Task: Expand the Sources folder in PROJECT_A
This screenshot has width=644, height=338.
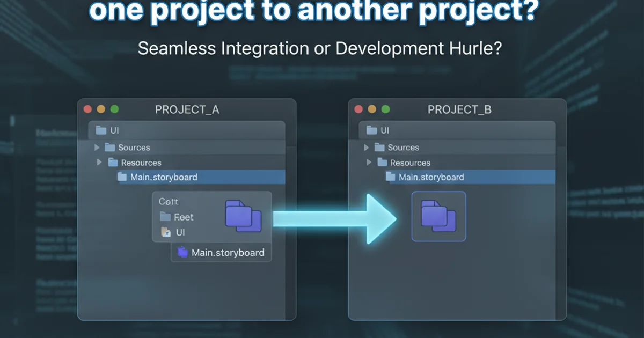Action: (x=97, y=148)
